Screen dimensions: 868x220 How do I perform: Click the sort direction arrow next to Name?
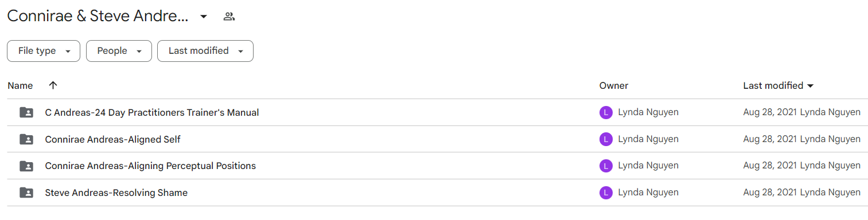[x=53, y=85]
